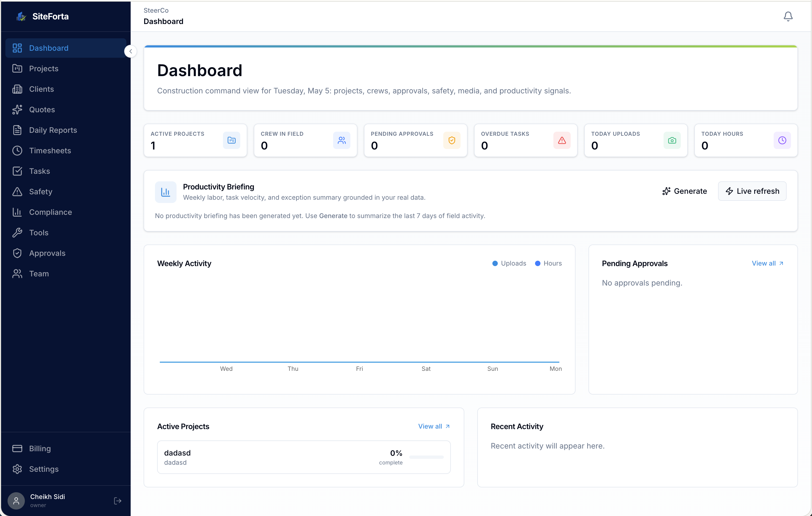Log out using the sign-out icon
Image resolution: width=812 pixels, height=516 pixels.
(x=117, y=501)
